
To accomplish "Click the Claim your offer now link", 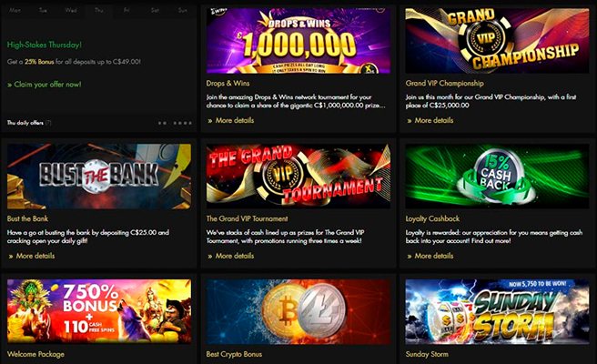I will [x=45, y=85].
